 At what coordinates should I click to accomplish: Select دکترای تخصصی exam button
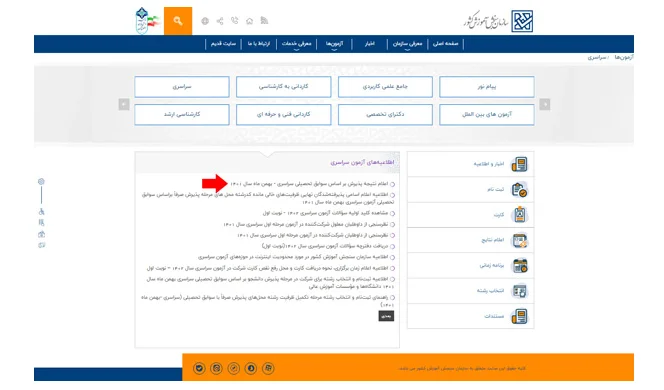(385, 115)
